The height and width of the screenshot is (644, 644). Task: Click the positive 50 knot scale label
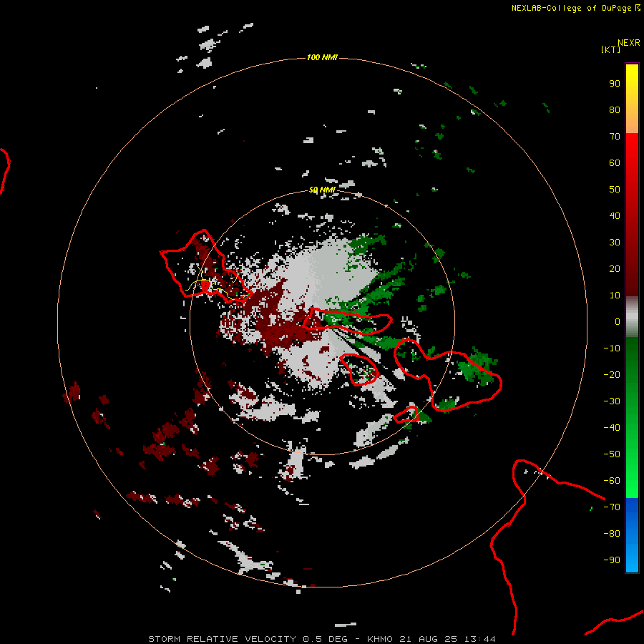pos(615,190)
